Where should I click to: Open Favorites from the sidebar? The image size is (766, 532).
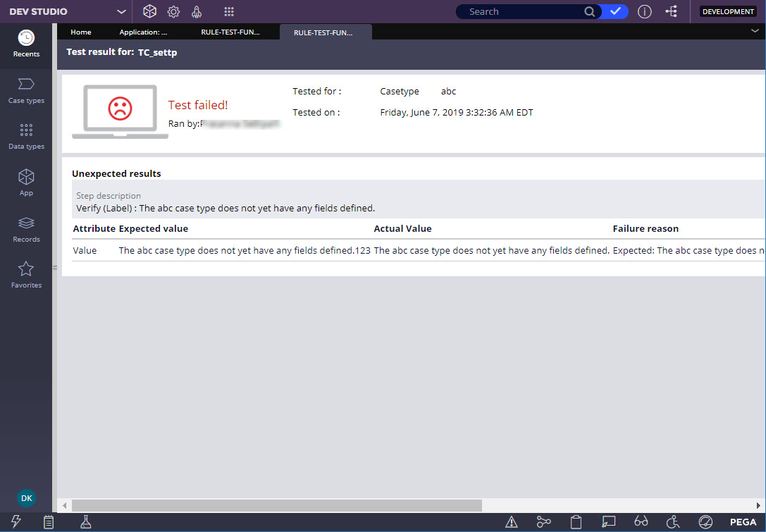click(x=26, y=275)
